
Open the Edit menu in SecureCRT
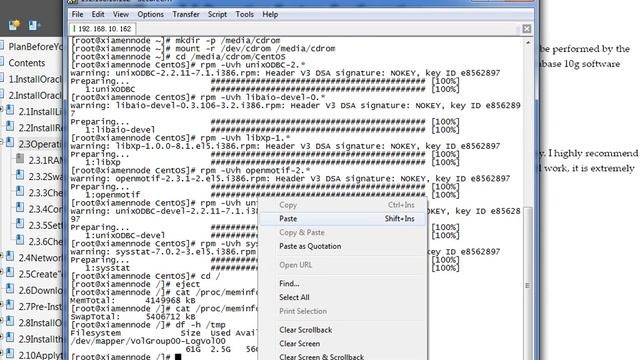98,14
